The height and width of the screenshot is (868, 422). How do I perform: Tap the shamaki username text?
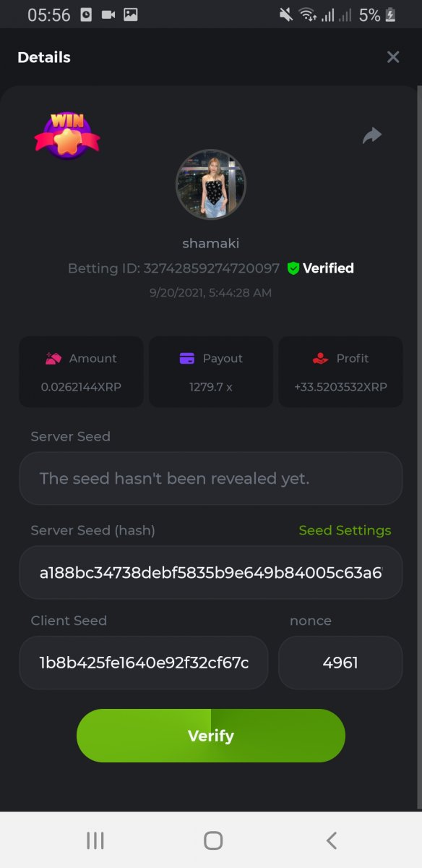[210, 244]
